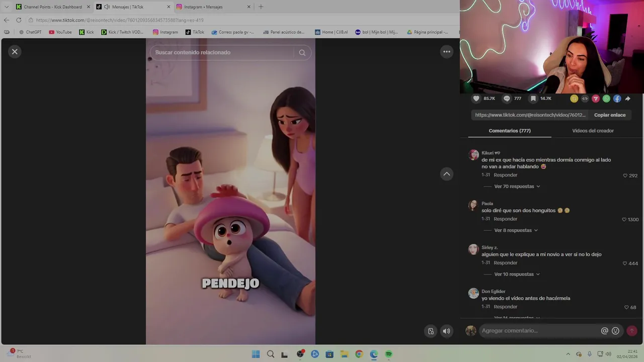This screenshot has width=644, height=362.
Task: Open the bol | Mijn bol bookmark
Action: (376, 32)
